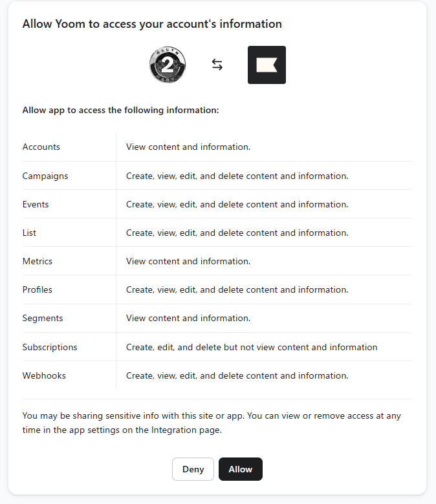Click the 'Allow app to access' subheading
This screenshot has height=504, width=436.
121,110
